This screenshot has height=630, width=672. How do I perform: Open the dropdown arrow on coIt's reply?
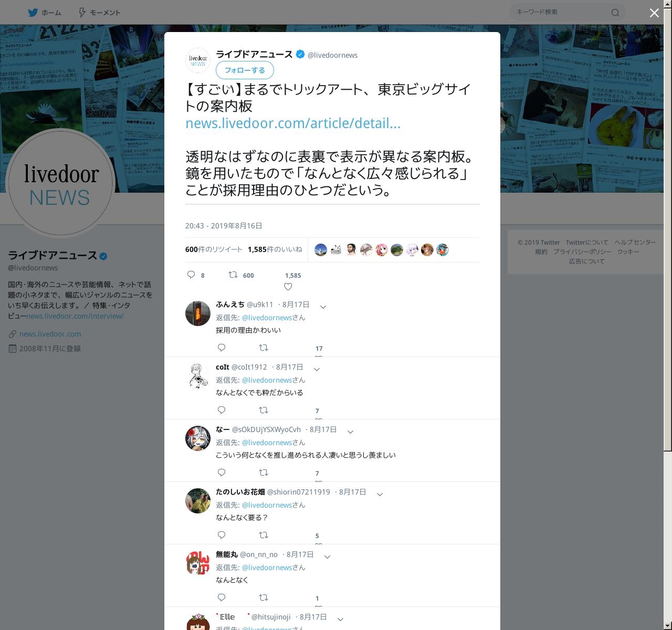click(x=317, y=370)
